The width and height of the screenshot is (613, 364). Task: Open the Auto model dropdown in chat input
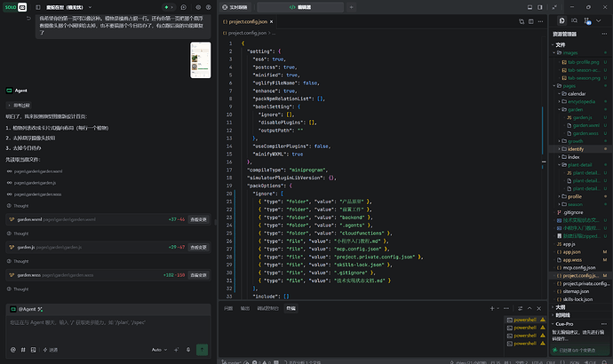coord(159,350)
